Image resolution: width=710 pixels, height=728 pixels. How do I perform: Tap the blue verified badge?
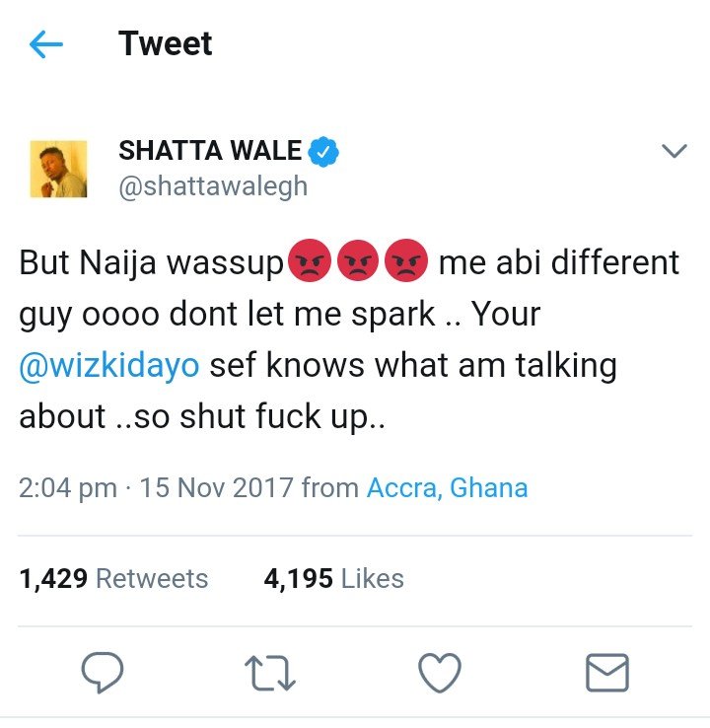click(x=323, y=151)
